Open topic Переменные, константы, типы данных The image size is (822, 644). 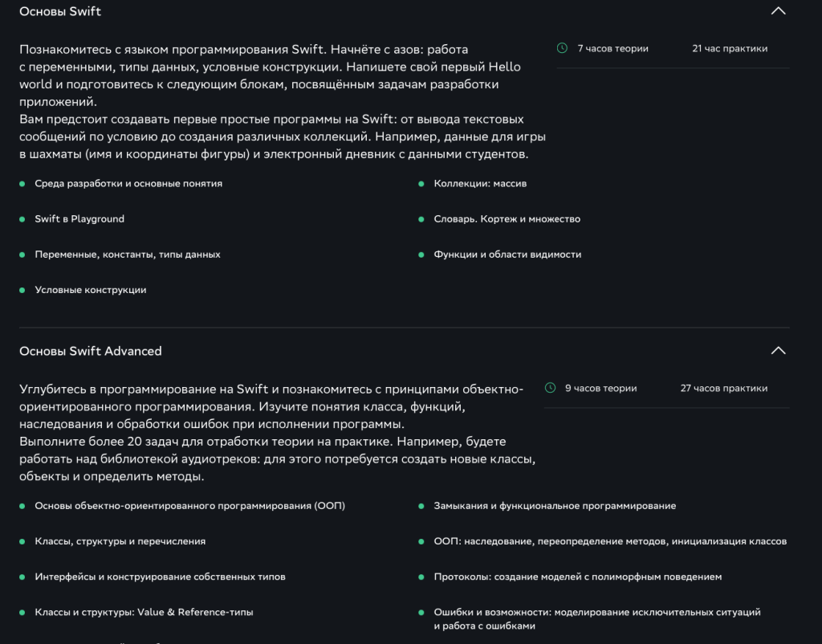[x=127, y=255]
